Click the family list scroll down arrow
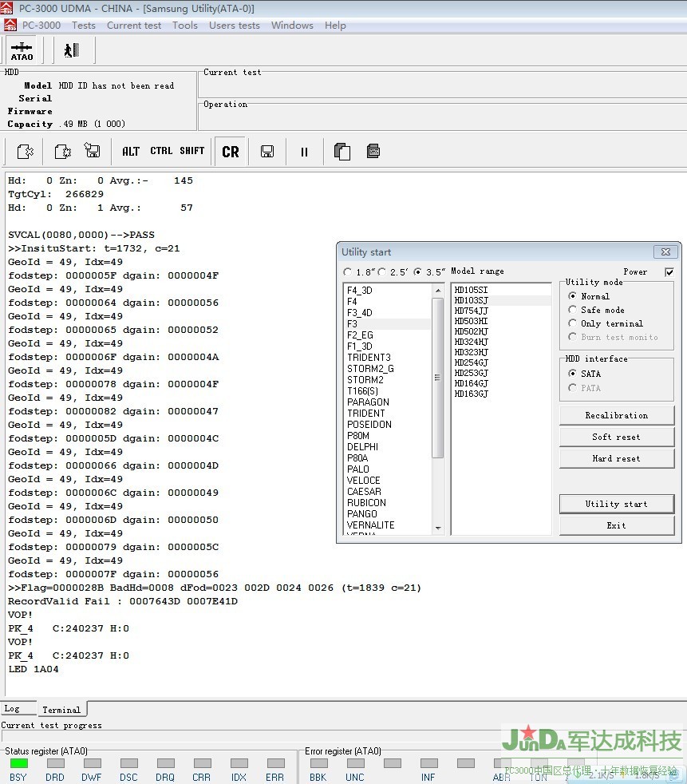687x784 pixels. coord(438,528)
